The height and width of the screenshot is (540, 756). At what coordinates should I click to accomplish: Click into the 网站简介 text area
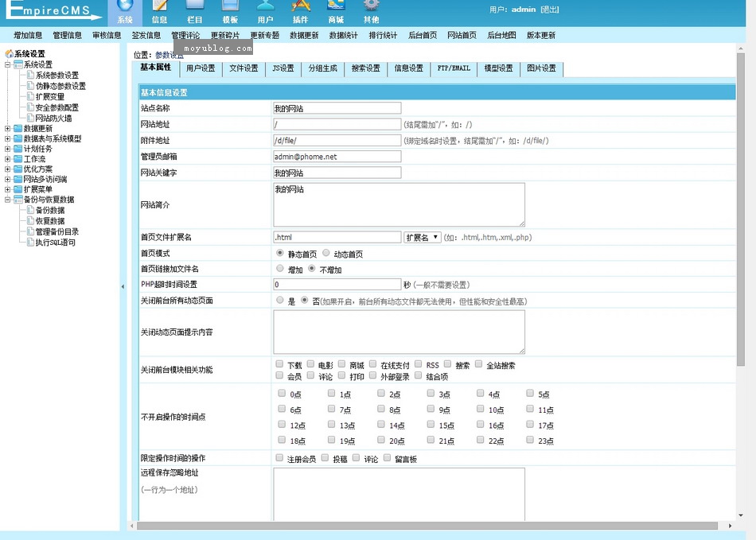point(399,204)
